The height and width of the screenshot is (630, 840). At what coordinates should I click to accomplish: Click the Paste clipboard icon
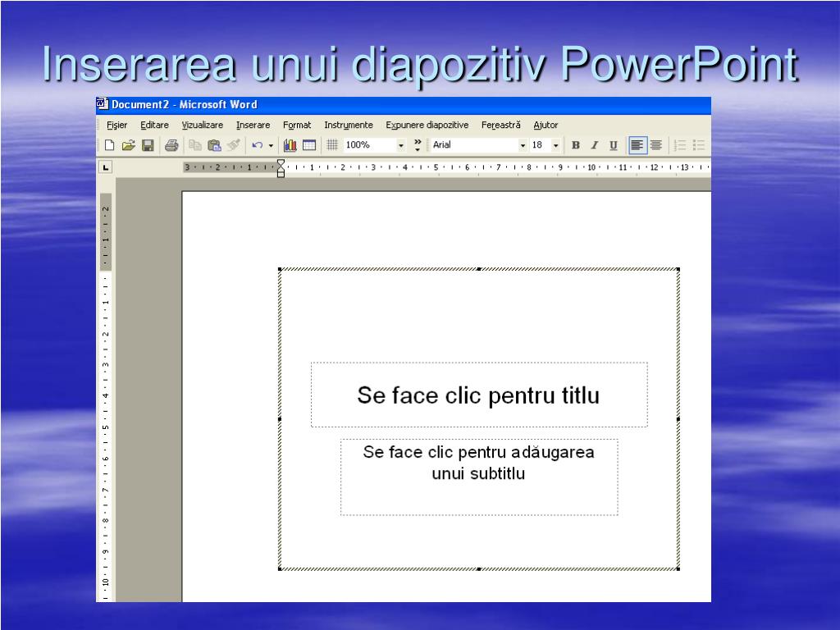tap(214, 145)
